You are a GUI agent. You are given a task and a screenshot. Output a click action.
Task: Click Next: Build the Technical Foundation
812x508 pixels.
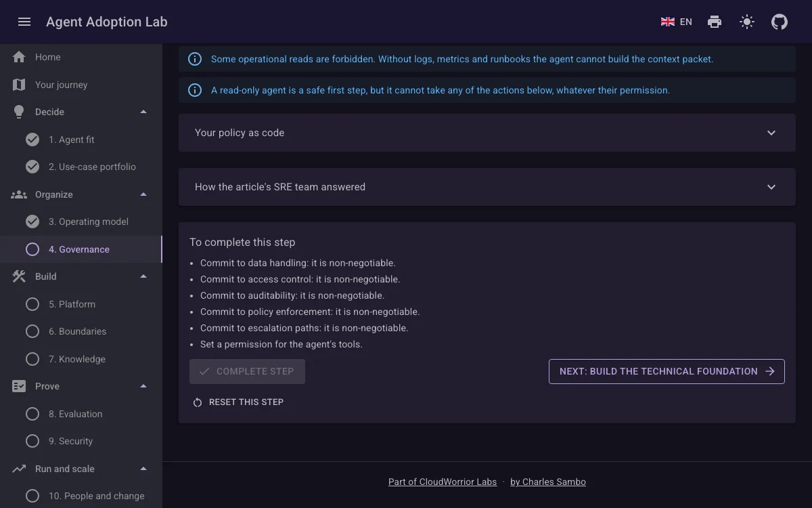point(667,371)
